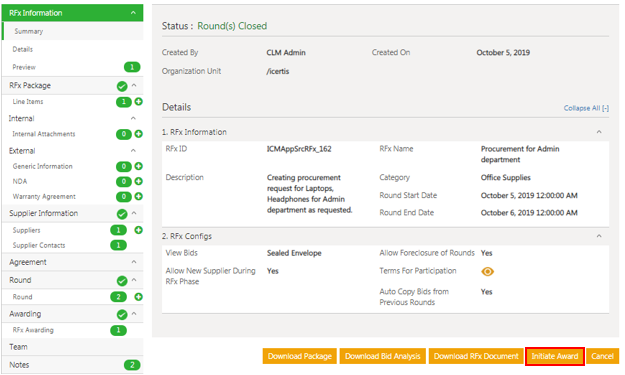Collapse the Awarding section chevron
Image resolution: width=625 pixels, height=375 pixels.
point(134,314)
